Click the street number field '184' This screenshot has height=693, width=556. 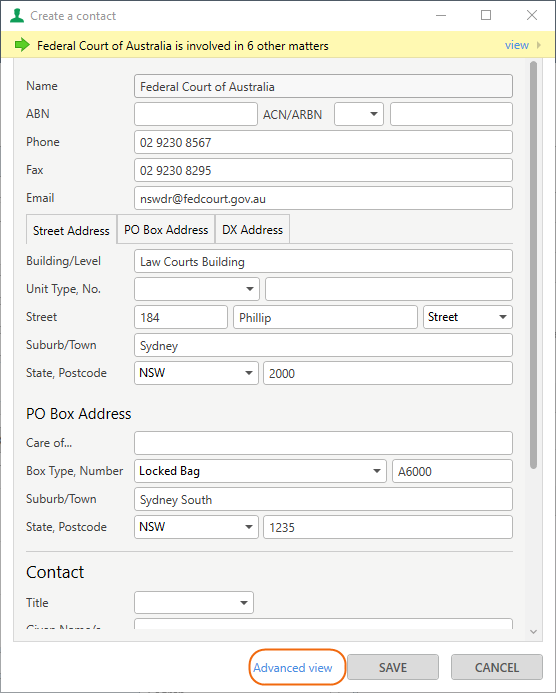point(181,317)
